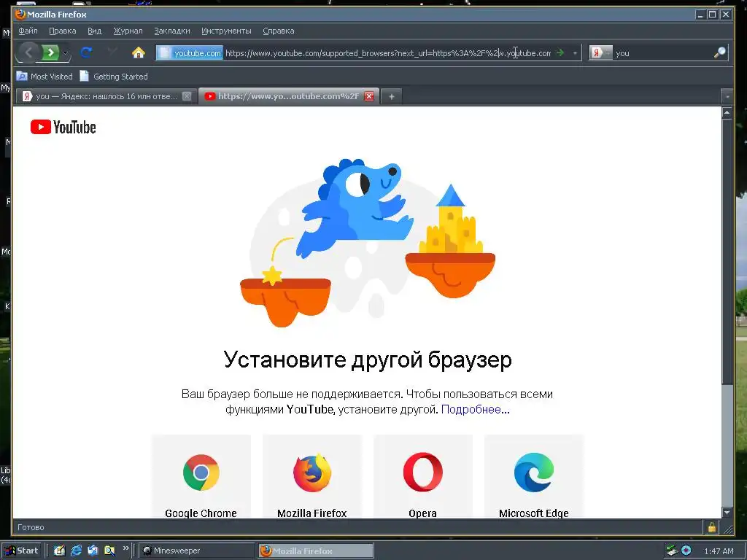747x560 pixels.
Task: Open the list all tabs dropdown
Action: pyautogui.click(x=727, y=97)
